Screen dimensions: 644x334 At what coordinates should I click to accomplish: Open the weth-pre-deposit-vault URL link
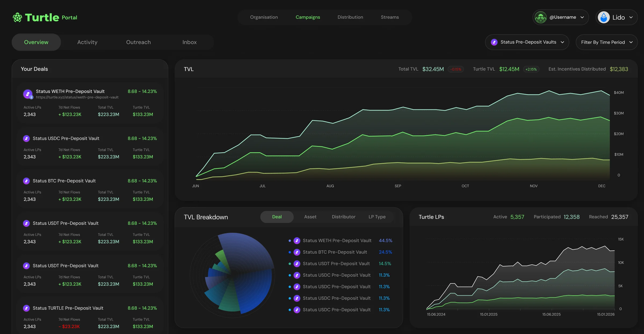[77, 97]
